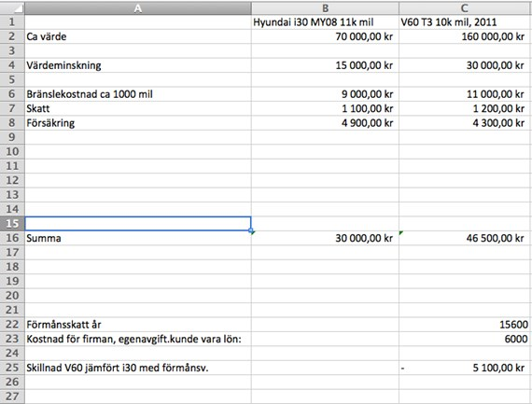Click the select-all corner triangle
The image size is (532, 404).
point(12,7)
